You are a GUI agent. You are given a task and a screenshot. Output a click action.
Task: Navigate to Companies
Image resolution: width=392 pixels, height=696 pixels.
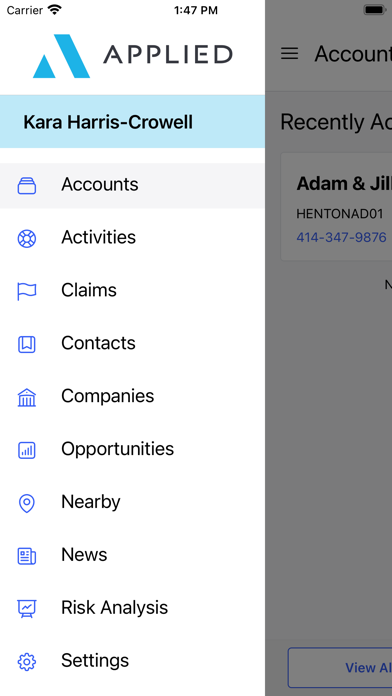pos(132,396)
